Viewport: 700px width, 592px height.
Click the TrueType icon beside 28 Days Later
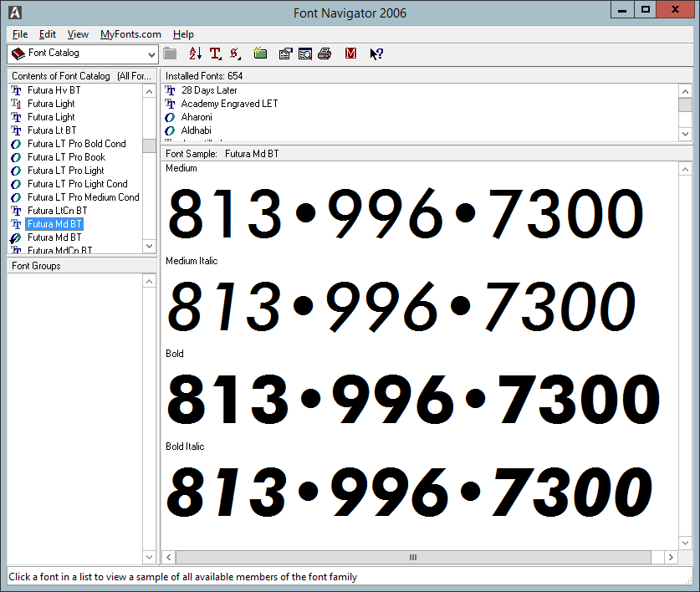point(170,90)
